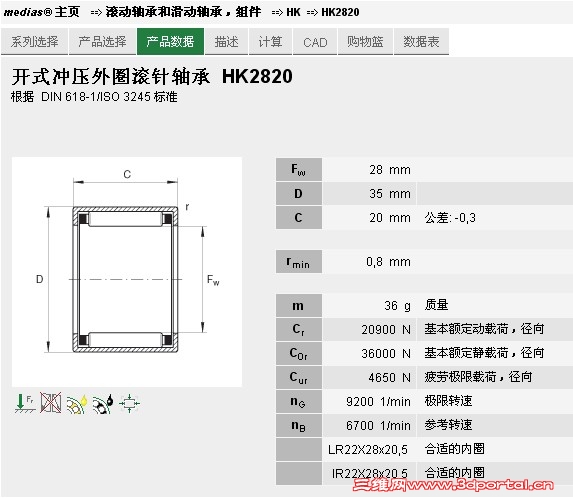Click the Fw parameter label cell

(x=299, y=170)
